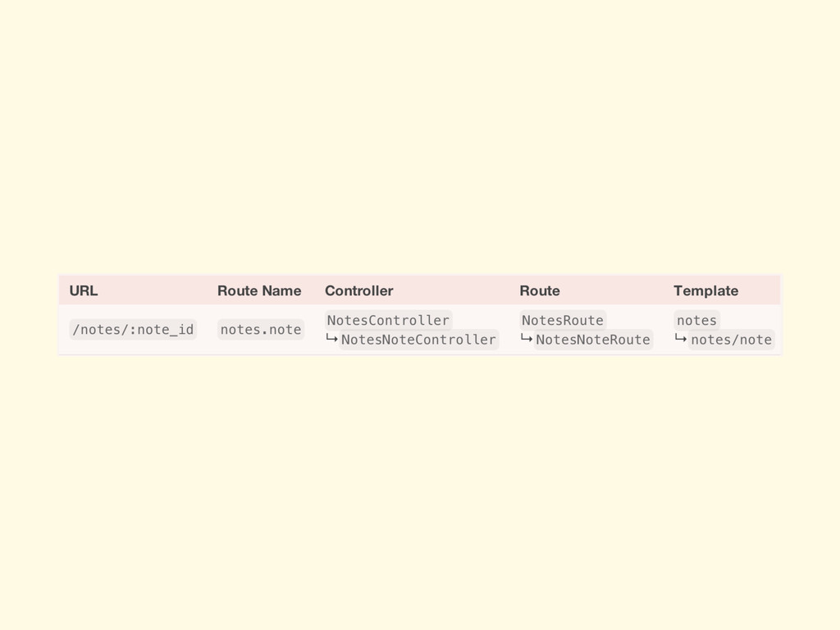Click the /notes/:note_id URL code
The width and height of the screenshot is (840, 630).
(x=133, y=330)
